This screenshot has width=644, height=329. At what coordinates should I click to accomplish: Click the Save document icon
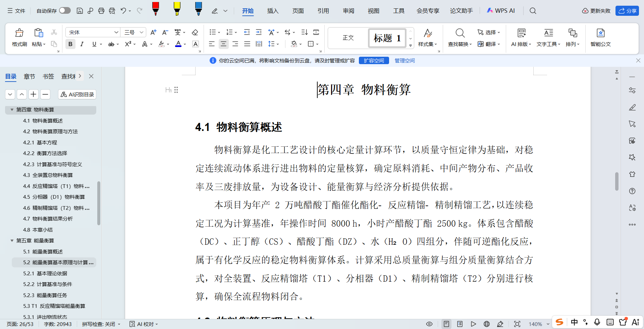pyautogui.click(x=79, y=11)
